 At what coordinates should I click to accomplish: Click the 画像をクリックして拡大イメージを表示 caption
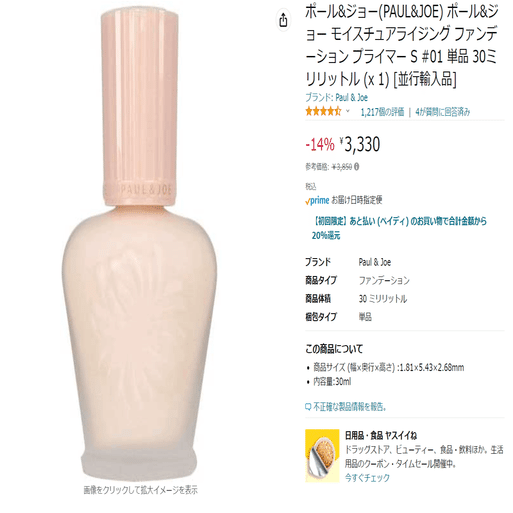click(x=140, y=490)
